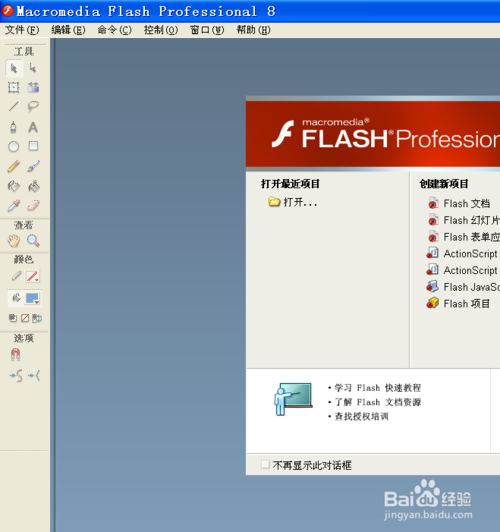Create a new Flash 表单 application
The height and width of the screenshot is (532, 500).
tap(463, 236)
